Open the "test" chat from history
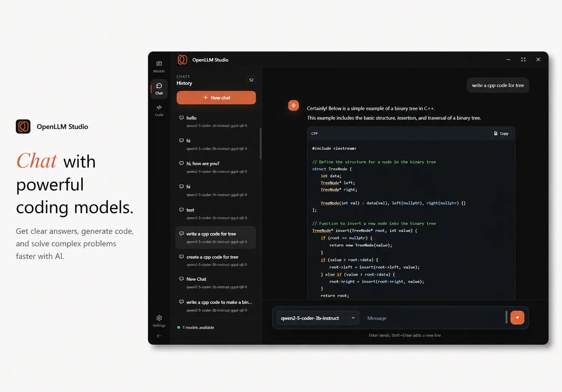The image size is (562, 392). 216,213
